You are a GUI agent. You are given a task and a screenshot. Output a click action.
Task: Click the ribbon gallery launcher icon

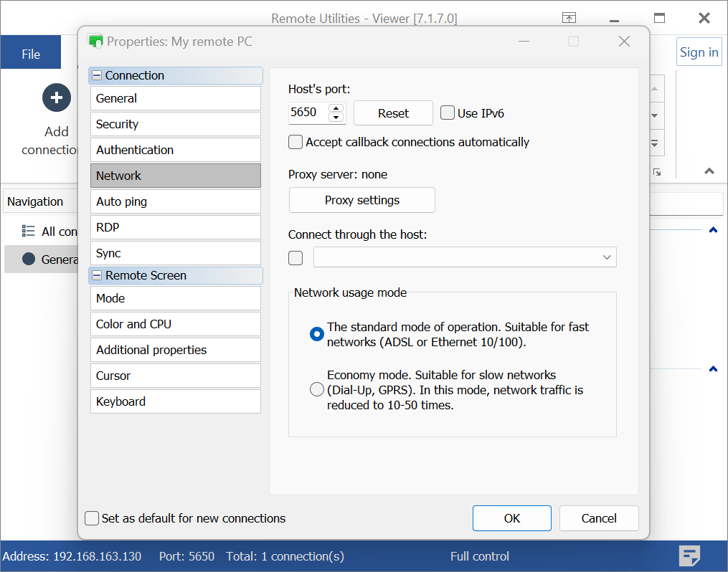coord(657,172)
